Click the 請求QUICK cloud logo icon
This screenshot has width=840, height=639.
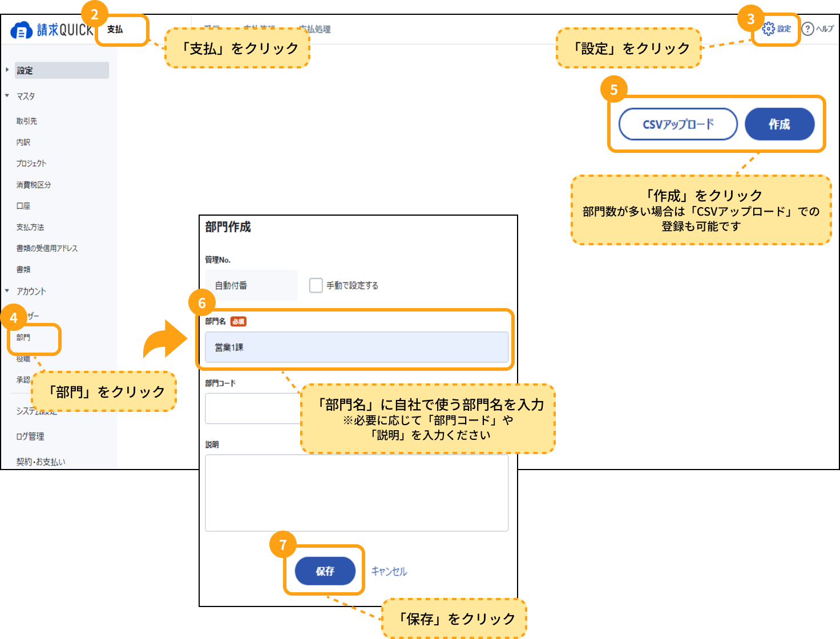tap(21, 30)
